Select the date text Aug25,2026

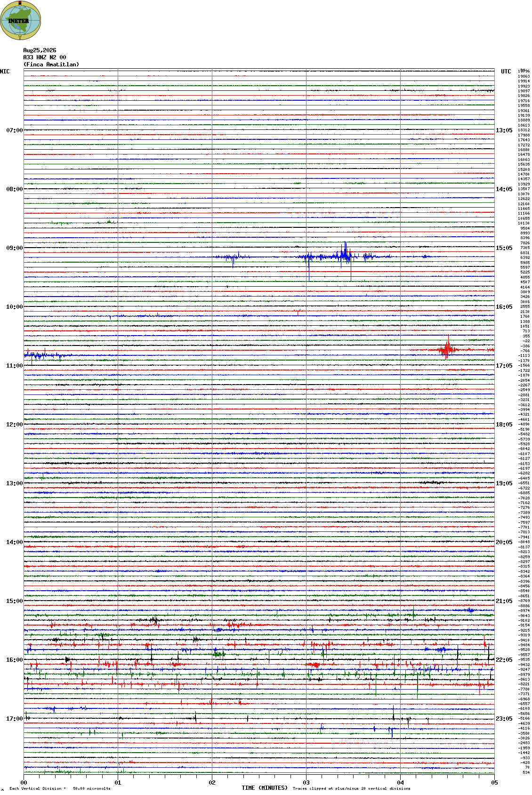tap(40, 50)
